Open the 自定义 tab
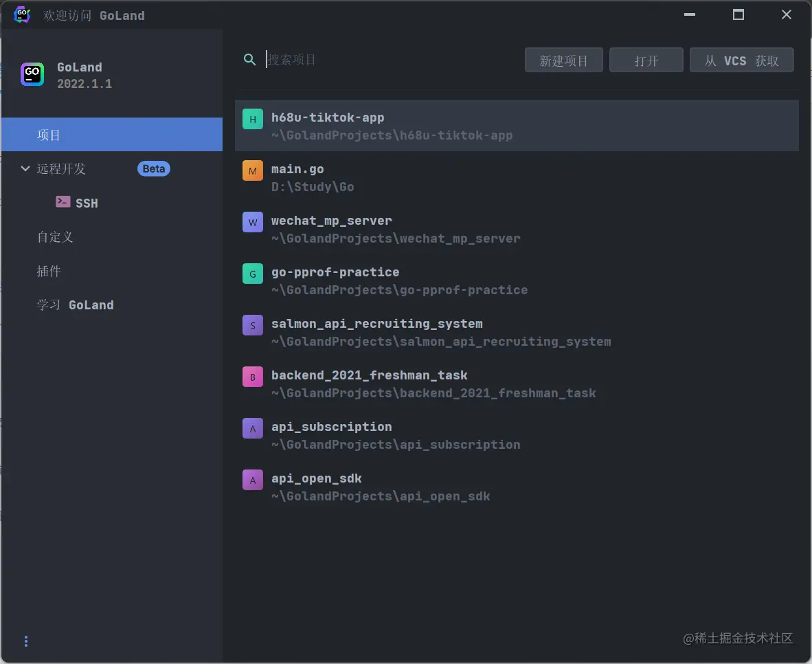 55,237
